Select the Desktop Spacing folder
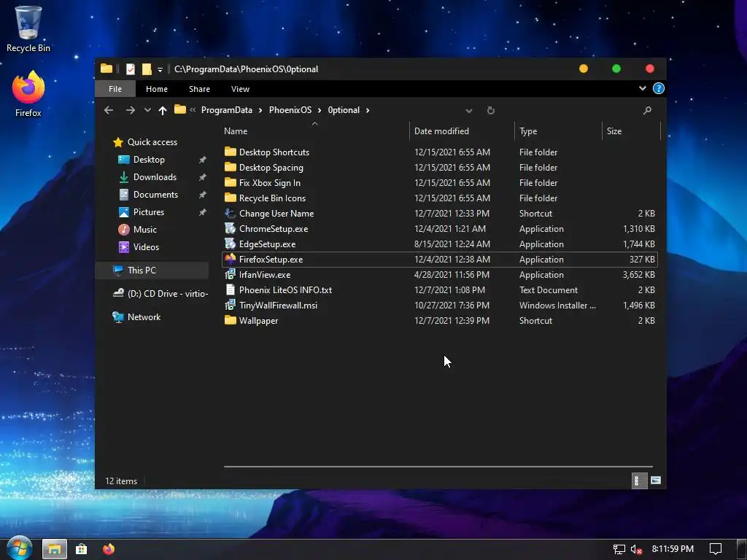 click(271, 168)
